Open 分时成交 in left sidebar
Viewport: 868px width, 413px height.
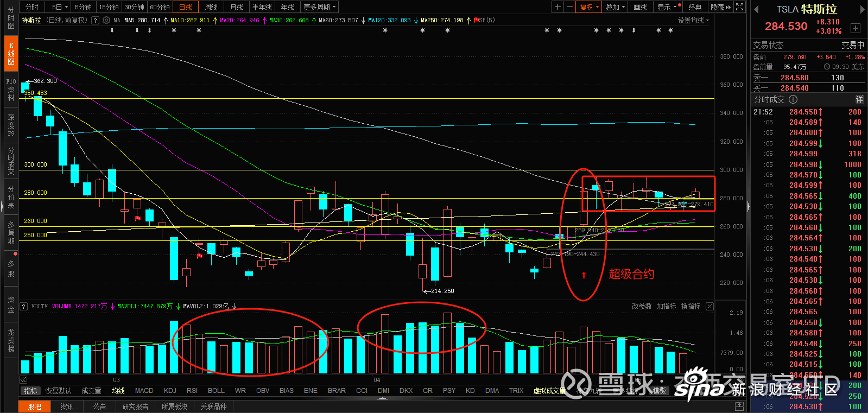pos(11,161)
